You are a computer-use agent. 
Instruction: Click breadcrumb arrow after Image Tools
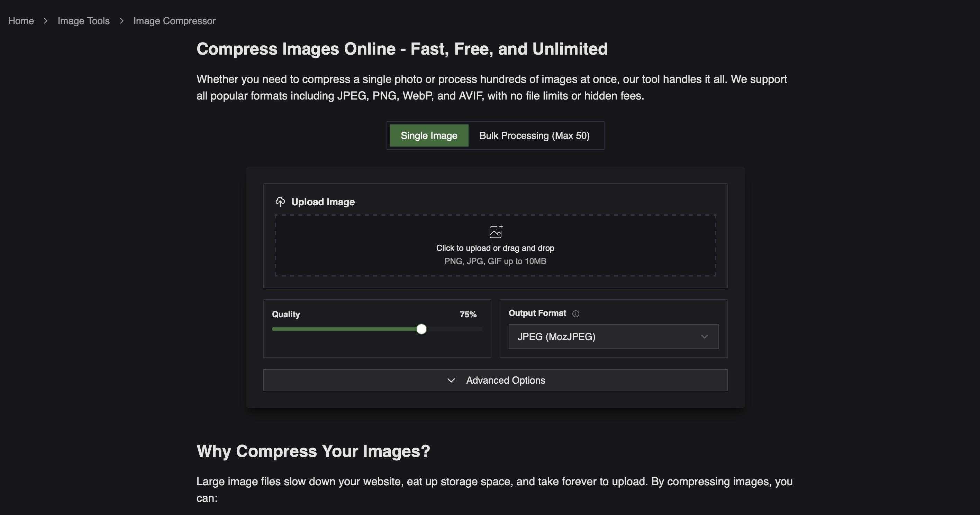click(x=122, y=21)
